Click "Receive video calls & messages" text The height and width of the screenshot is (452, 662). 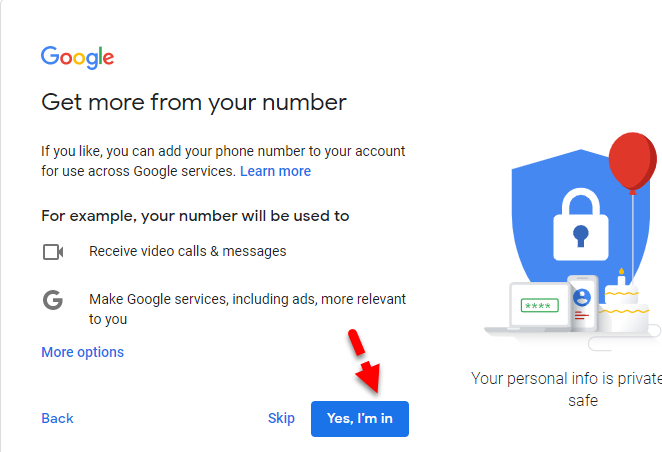tap(187, 251)
